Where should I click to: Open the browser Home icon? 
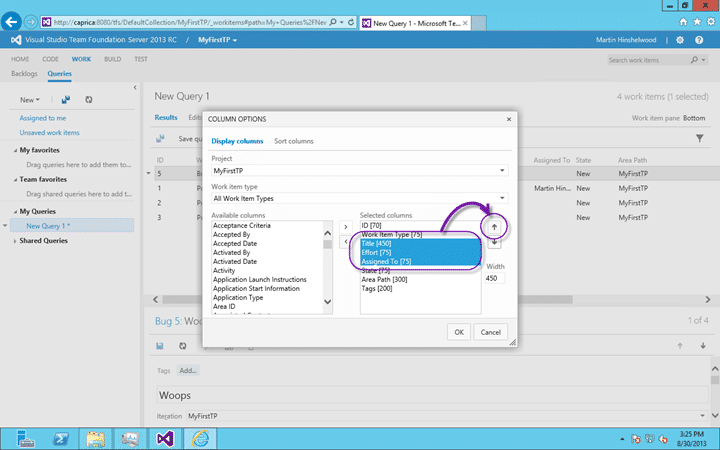(x=683, y=22)
